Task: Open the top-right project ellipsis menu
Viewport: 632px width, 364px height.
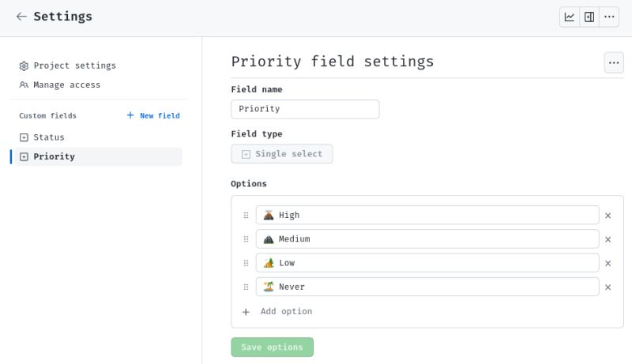Action: 609,17
